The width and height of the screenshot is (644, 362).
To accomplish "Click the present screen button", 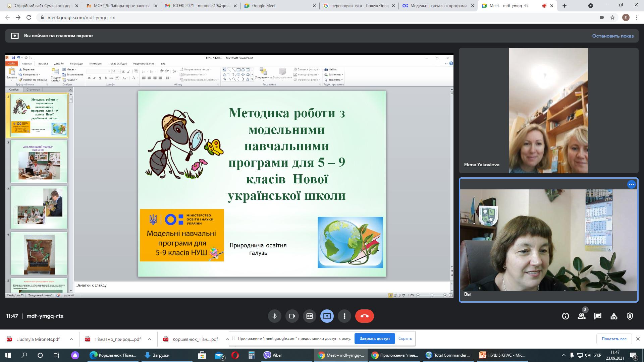I will tap(327, 316).
